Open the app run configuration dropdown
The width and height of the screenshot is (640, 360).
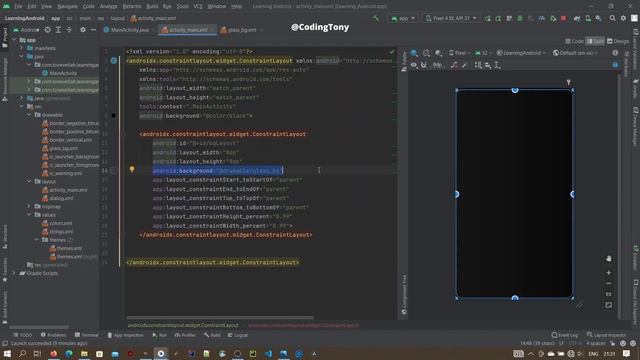tap(403, 18)
